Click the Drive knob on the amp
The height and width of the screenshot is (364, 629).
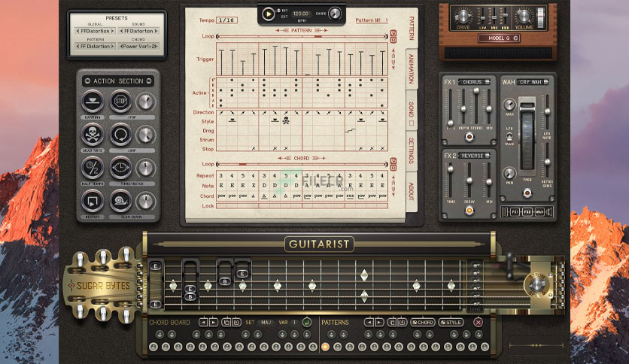463,17
